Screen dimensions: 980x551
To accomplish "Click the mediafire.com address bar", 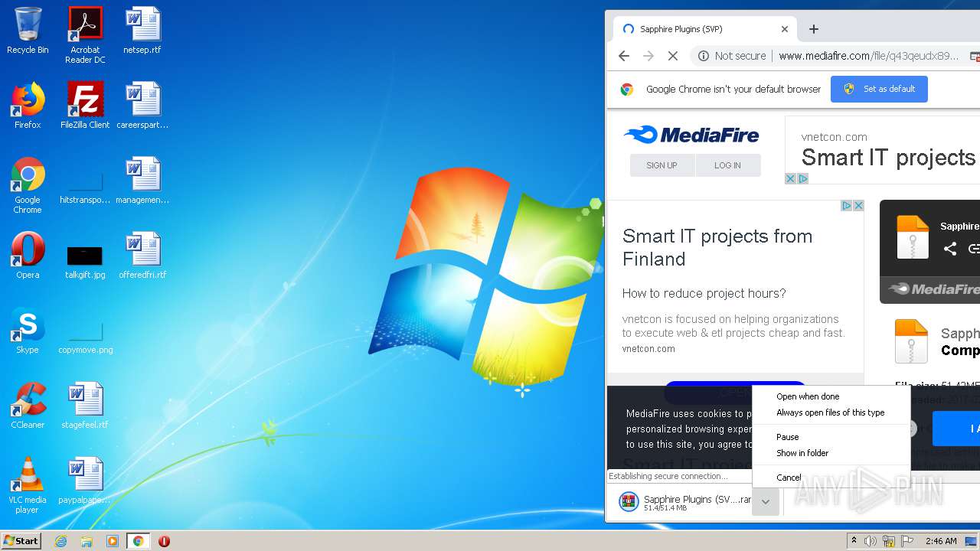I will (x=868, y=56).
